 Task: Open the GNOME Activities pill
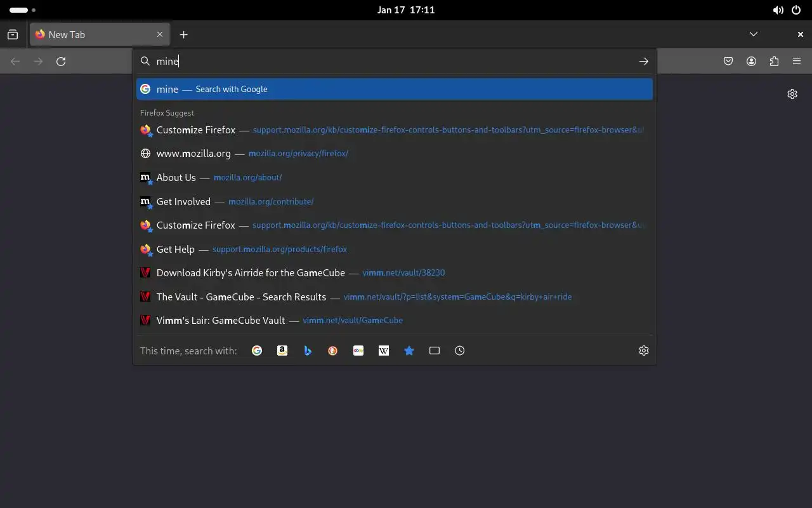tap(22, 10)
